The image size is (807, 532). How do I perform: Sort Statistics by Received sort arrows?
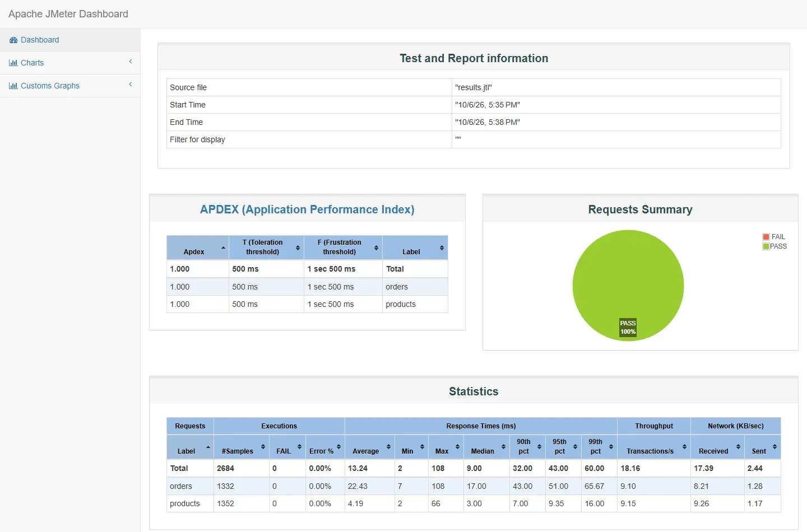click(x=738, y=447)
